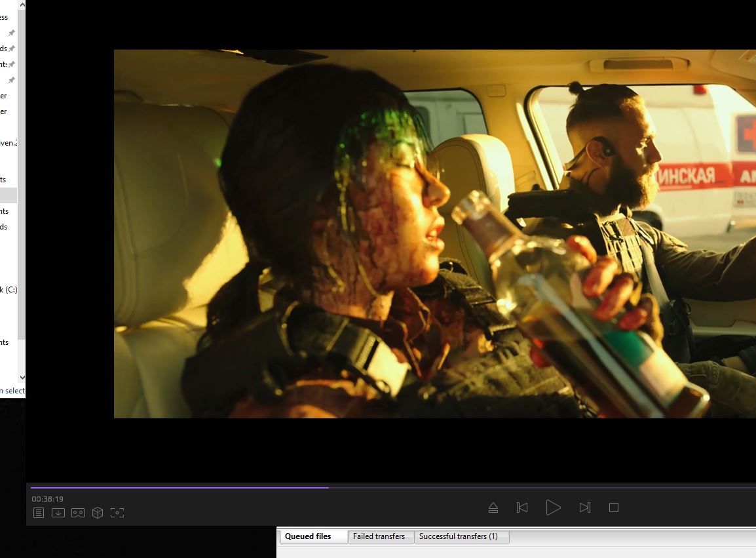Open the playlist icon
This screenshot has width=756, height=558.
(x=39, y=513)
